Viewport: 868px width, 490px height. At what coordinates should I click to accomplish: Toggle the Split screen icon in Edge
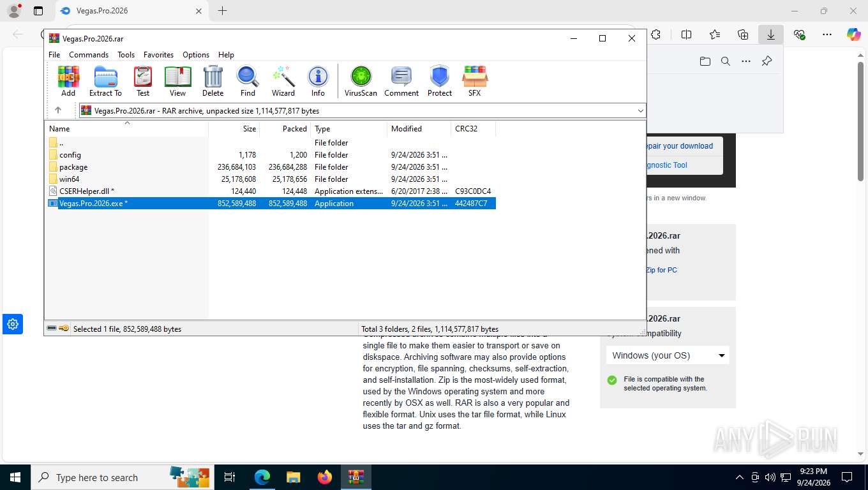pyautogui.click(x=686, y=34)
